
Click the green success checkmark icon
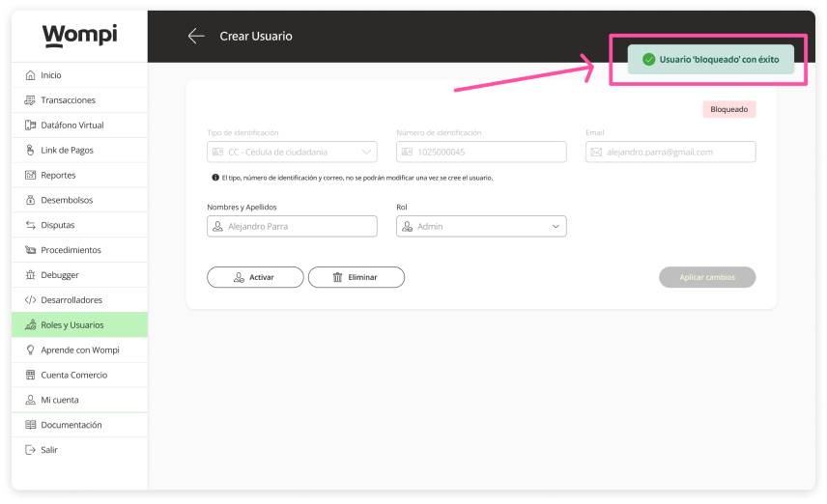[649, 59]
